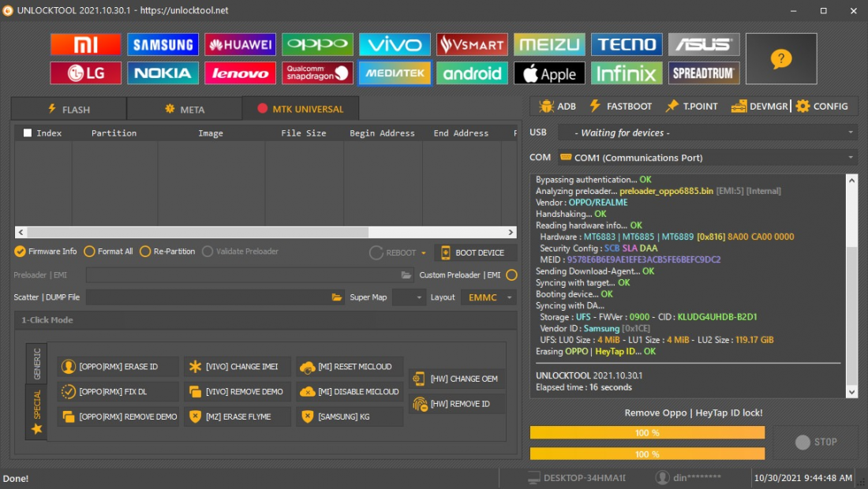868x489 pixels.
Task: Select the Xiaomi MI brand logo
Action: 85,44
